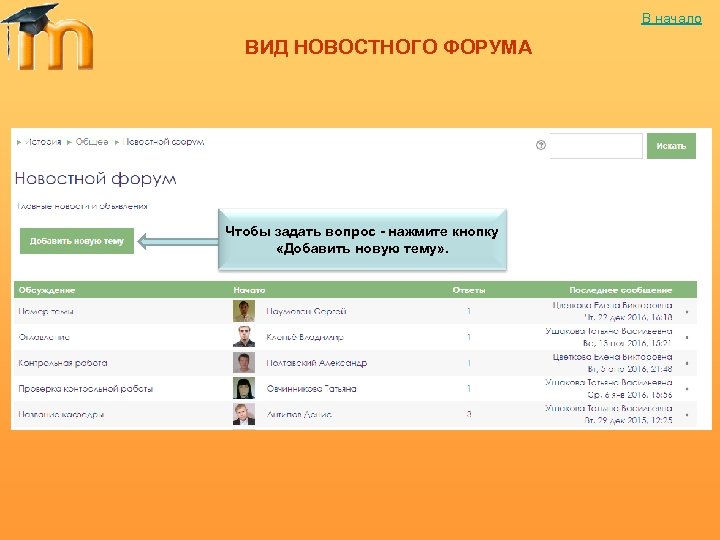Click the forum description under the heading
720x540 pixels.
[82, 206]
